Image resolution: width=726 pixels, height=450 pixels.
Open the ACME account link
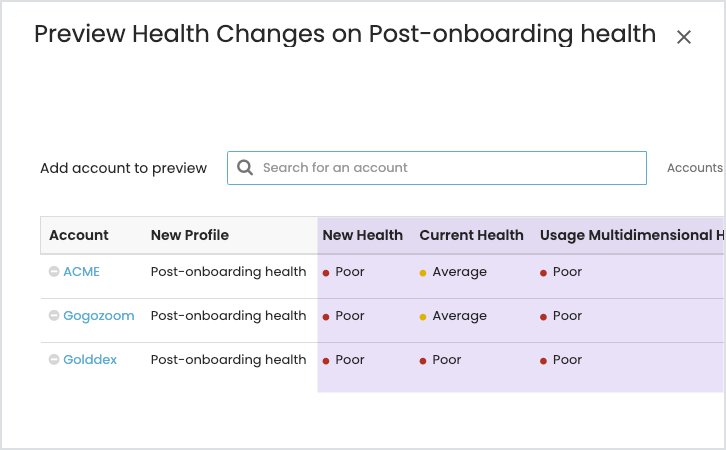click(x=81, y=272)
